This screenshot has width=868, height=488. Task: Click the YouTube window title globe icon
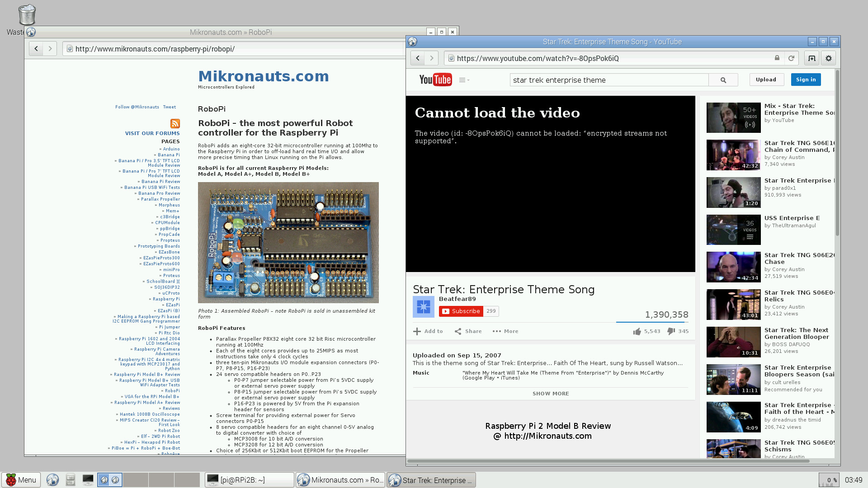[x=412, y=42]
